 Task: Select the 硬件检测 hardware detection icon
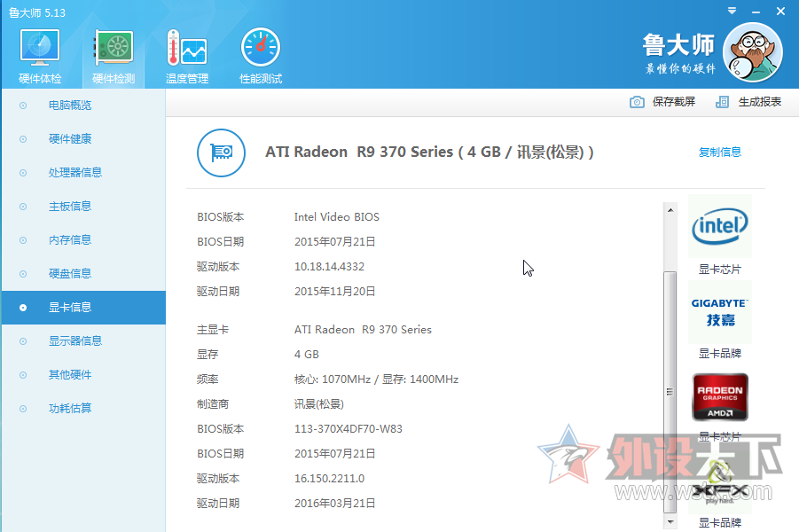pyautogui.click(x=114, y=48)
